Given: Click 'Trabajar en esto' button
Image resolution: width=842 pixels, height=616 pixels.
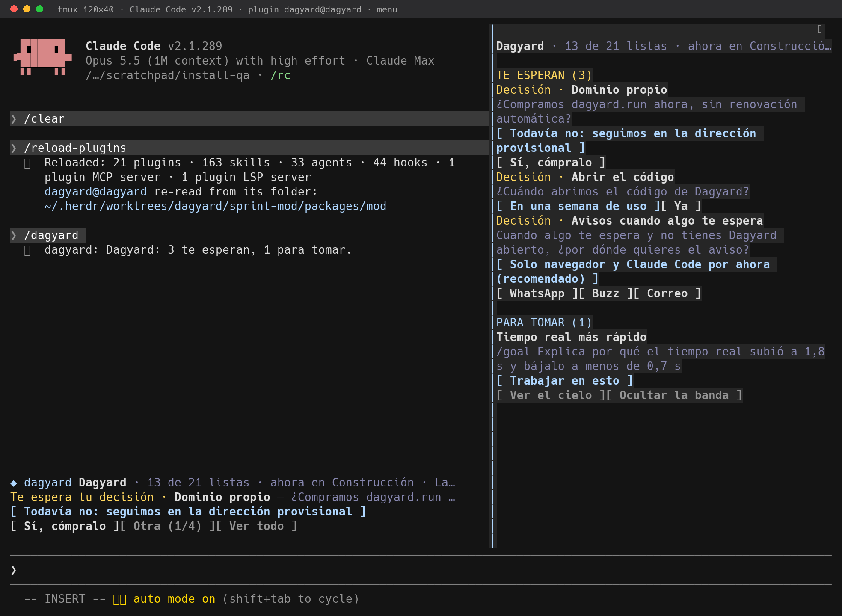Looking at the screenshot, I should pos(565,381).
